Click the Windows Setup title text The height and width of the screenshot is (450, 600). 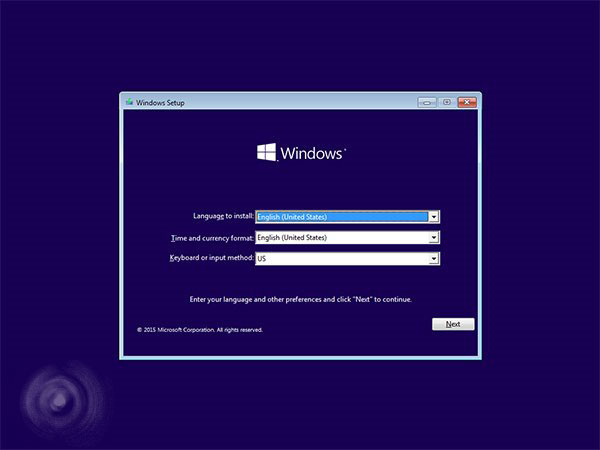coord(160,103)
